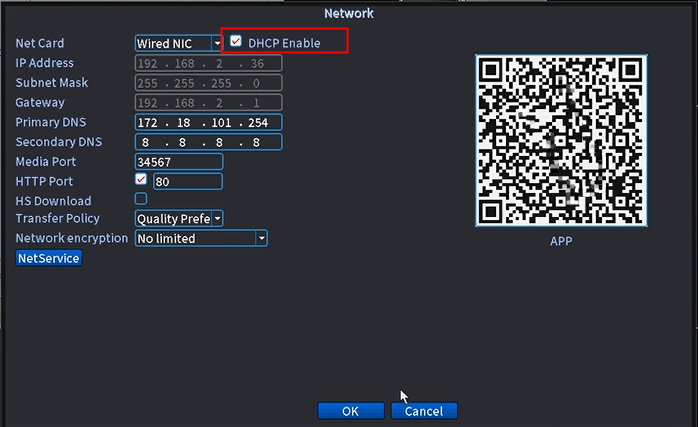
Task: Enable the HS Download checkbox
Action: [141, 199]
